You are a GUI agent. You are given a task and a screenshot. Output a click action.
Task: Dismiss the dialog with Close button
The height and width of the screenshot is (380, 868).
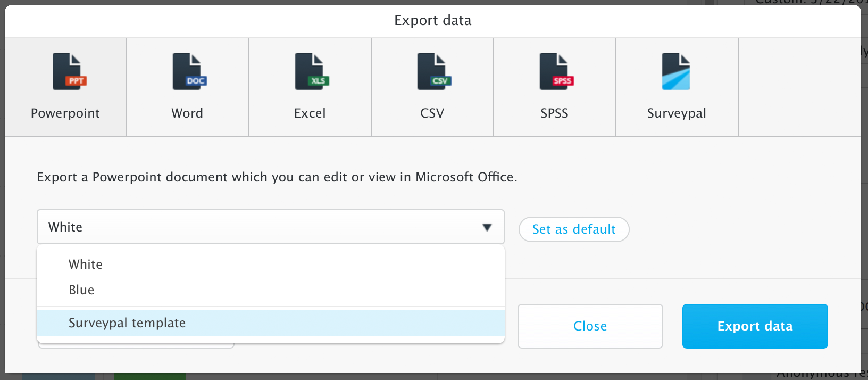coord(590,326)
